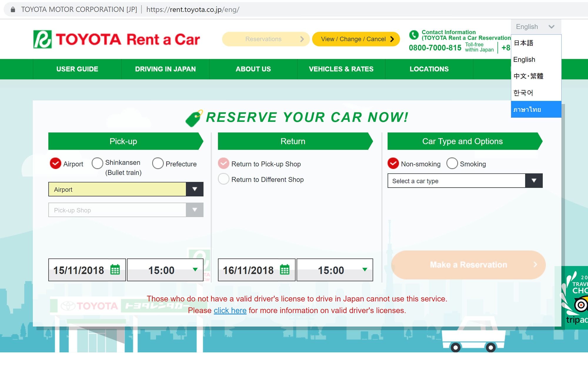Open the pick-up time 15:00 dropdown
The image size is (588, 392).
tap(165, 270)
